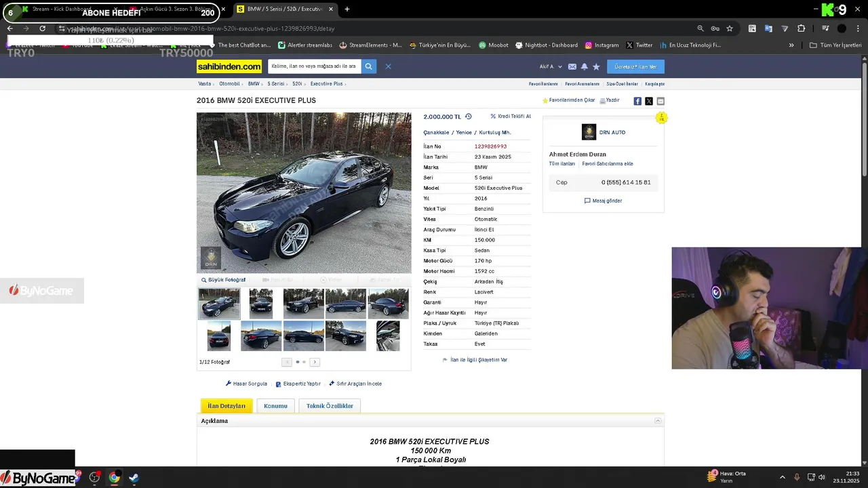Share the listing by email icon

tap(660, 101)
